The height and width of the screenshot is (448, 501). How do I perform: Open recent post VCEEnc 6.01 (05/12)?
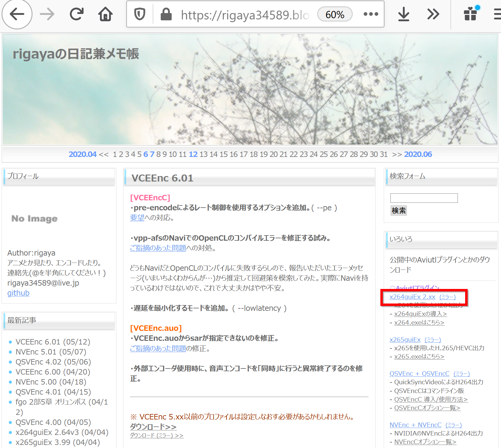tap(53, 342)
